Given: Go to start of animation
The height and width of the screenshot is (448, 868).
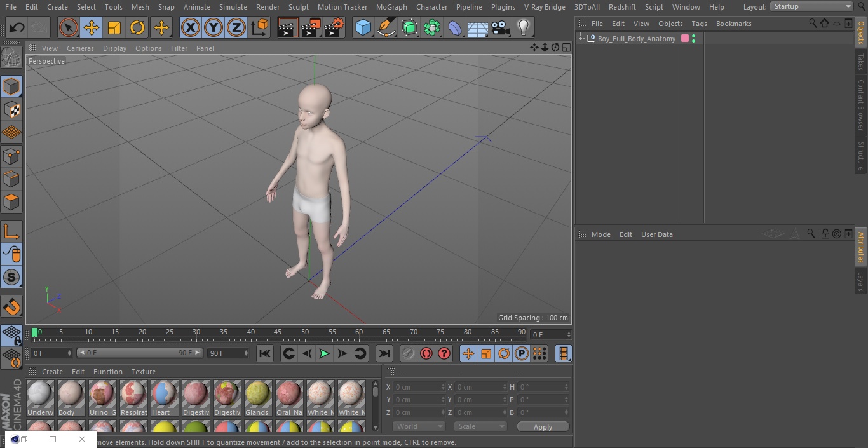Looking at the screenshot, I should point(265,354).
